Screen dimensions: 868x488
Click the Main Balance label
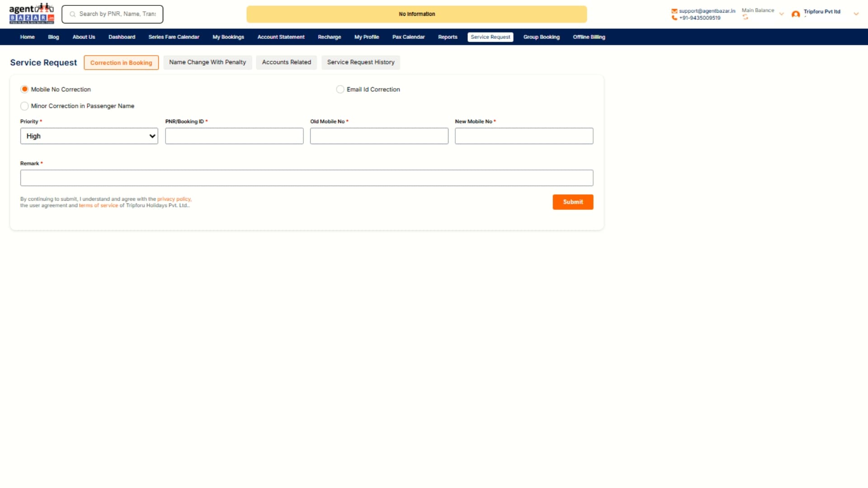(x=758, y=10)
